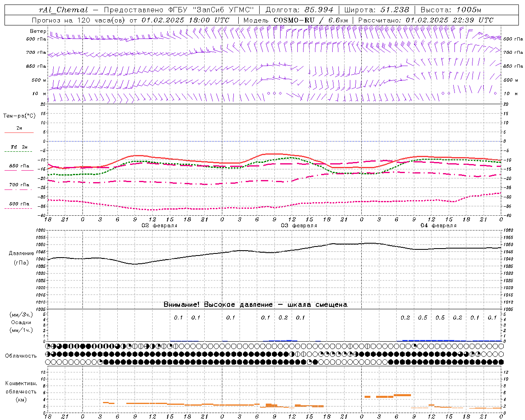Screen dimensions: 525x420
Task: Click the forecast start 01.02.2025 18:00 UTC
Action: click(185, 20)
